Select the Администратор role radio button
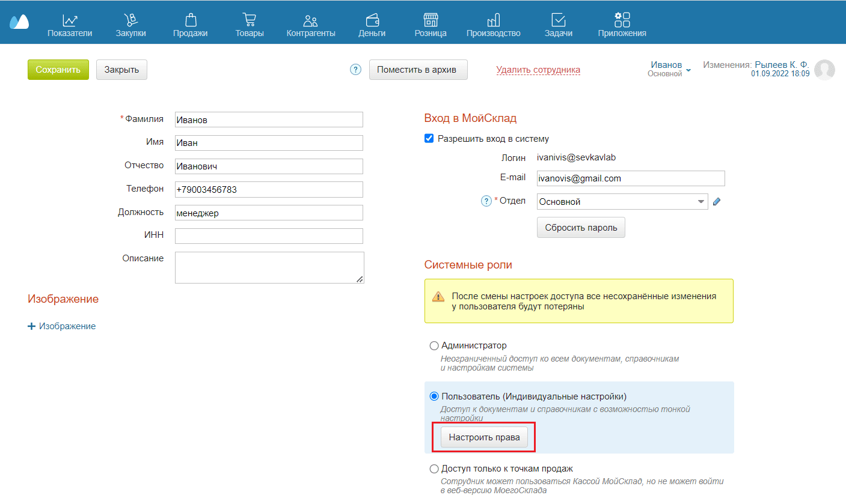846x504 pixels. coord(434,346)
